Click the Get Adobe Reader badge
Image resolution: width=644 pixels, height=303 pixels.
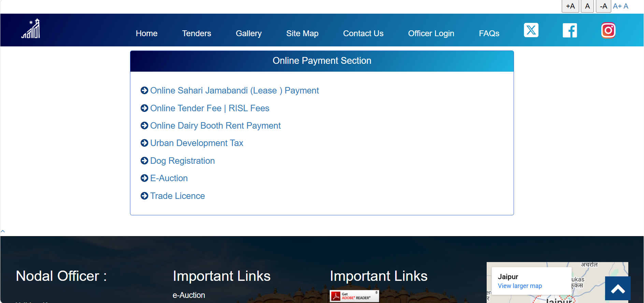[354, 296]
